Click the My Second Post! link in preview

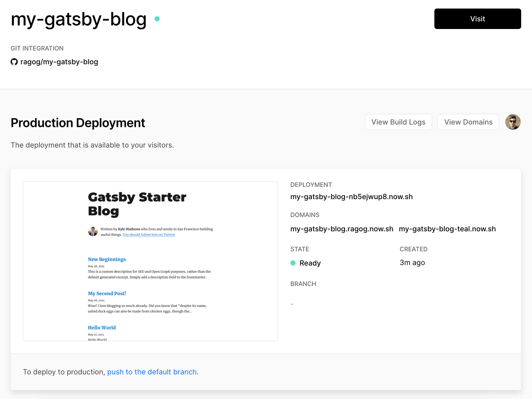(x=107, y=293)
